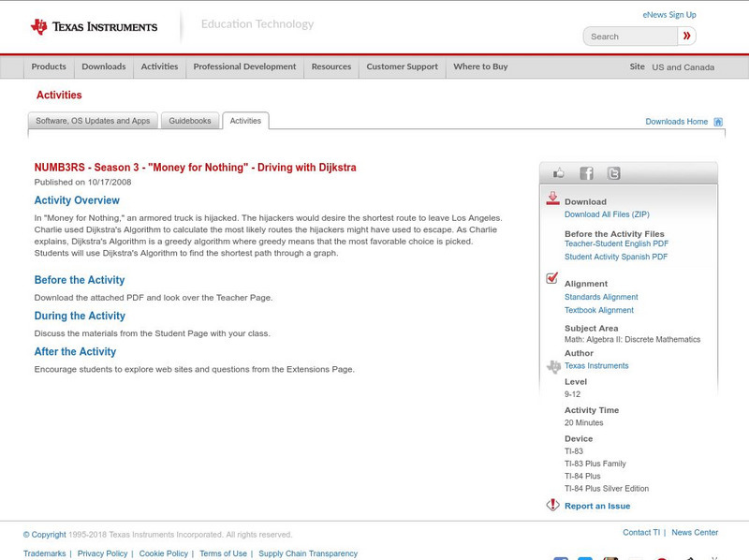Click the Report an Issue link
This screenshot has height=560, width=749.
tap(597, 506)
